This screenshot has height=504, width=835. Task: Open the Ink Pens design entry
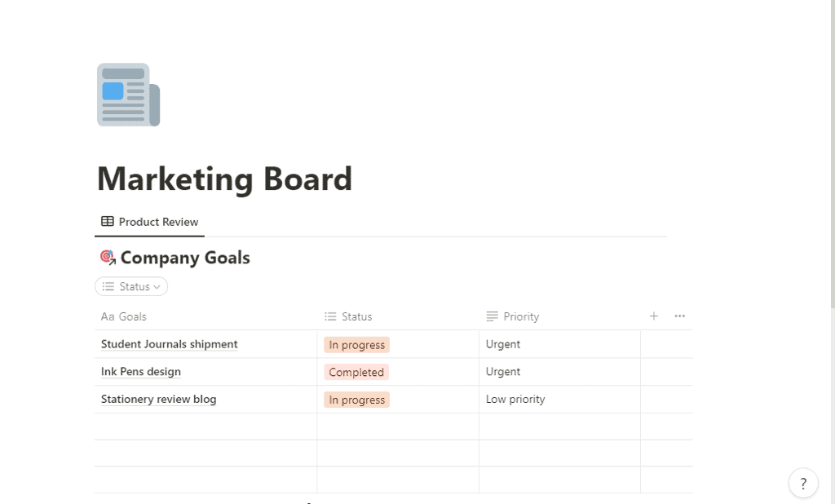141,372
